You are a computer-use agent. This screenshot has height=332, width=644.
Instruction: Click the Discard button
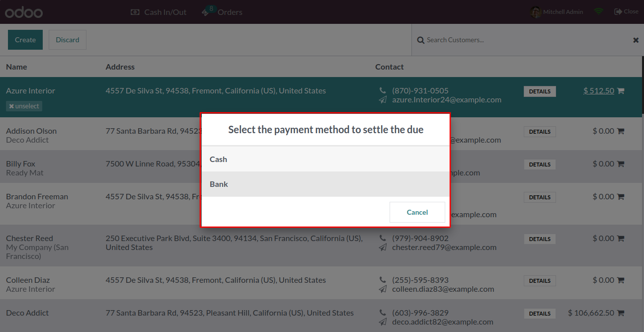(68, 40)
